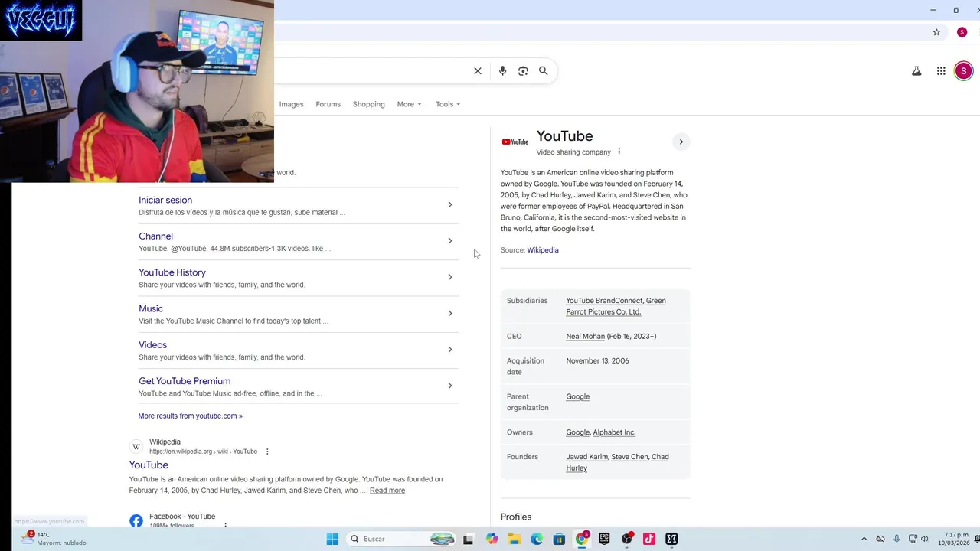This screenshot has height=551, width=980.
Task: Click the magnifying glass search button
Action: 544,71
